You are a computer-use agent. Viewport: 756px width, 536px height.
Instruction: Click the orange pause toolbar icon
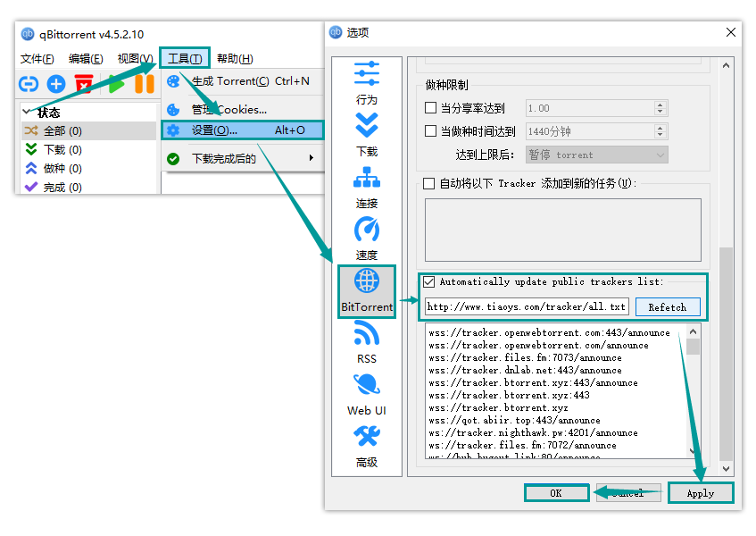point(145,84)
